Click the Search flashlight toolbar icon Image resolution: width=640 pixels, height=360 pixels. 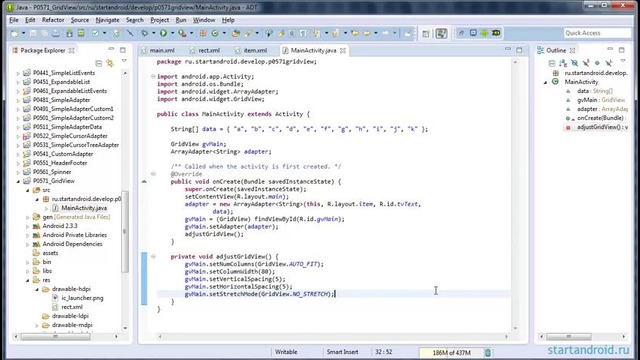248,33
